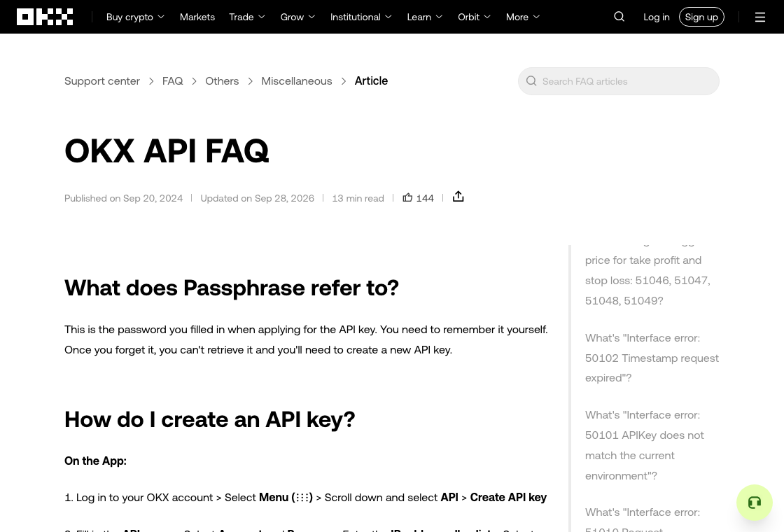Click the Updated on Sep 28, 2026 text
Image resolution: width=784 pixels, height=532 pixels.
257,198
